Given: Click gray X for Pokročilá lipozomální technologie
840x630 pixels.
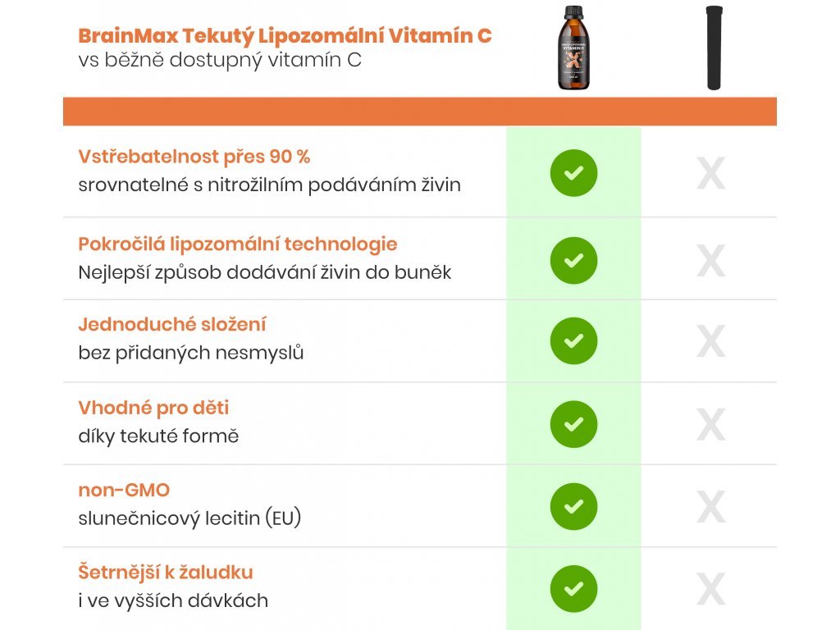Looking at the screenshot, I should click(x=711, y=261).
